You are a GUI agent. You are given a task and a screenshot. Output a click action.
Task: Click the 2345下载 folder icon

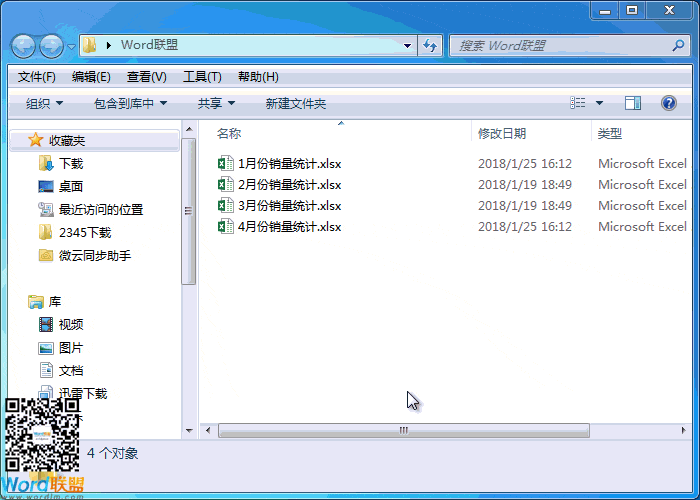pyautogui.click(x=46, y=232)
